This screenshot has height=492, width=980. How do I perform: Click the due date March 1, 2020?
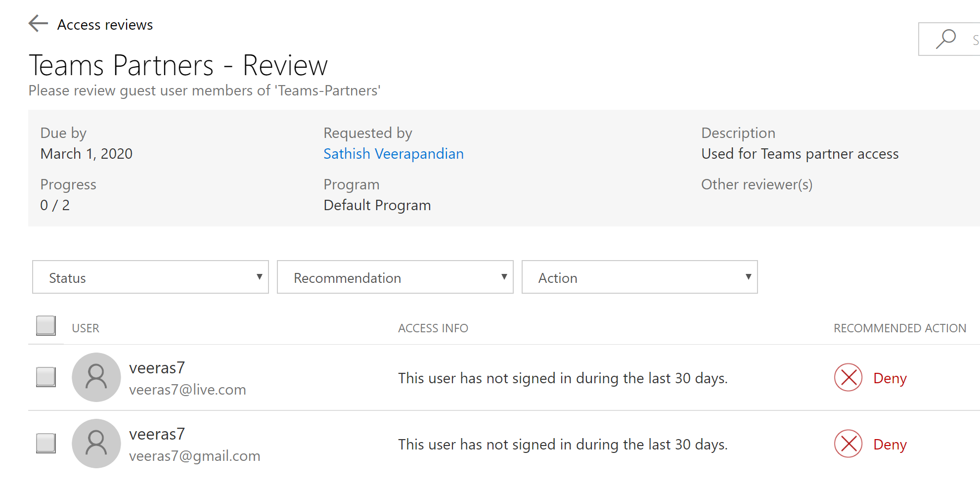point(87,154)
